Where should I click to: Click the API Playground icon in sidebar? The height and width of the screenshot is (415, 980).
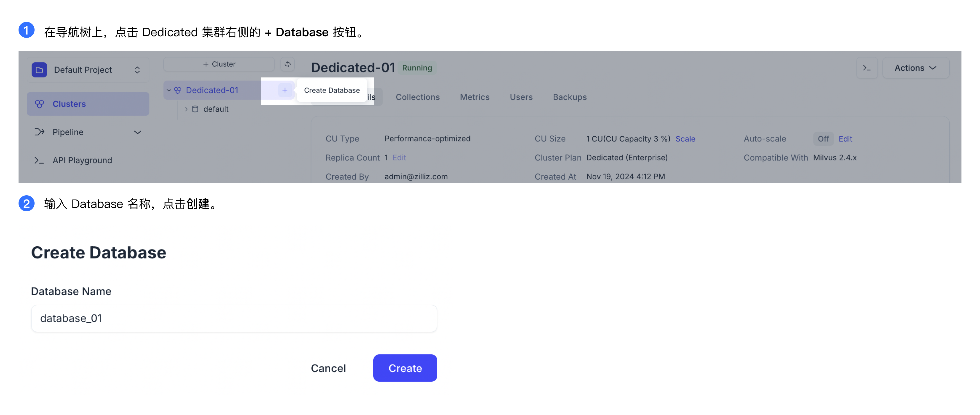39,161
